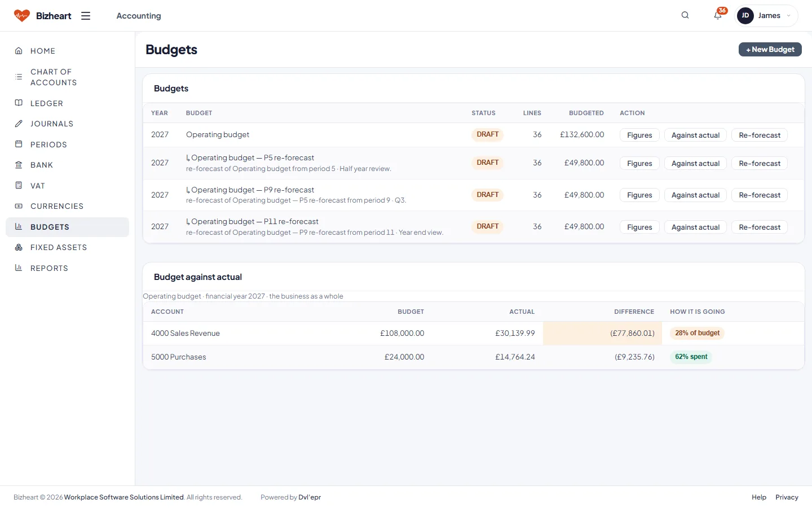Click the Periods calendar icon
Image resolution: width=812 pixels, height=508 pixels.
coord(19,144)
